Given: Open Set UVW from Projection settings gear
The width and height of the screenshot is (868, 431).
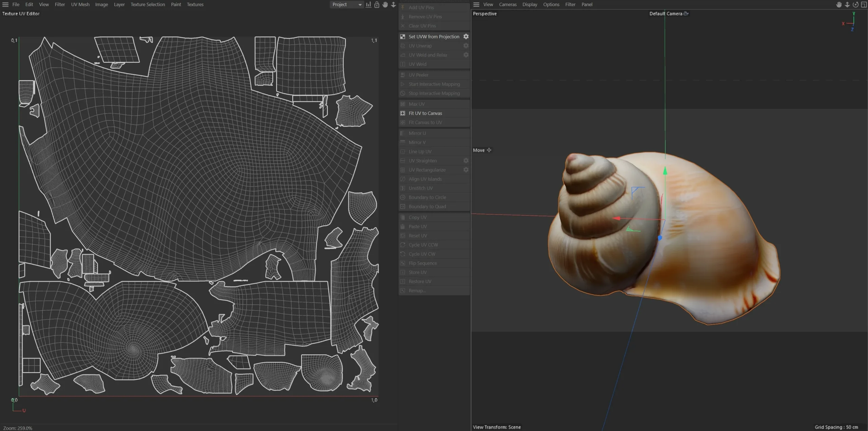Looking at the screenshot, I should click(x=466, y=36).
